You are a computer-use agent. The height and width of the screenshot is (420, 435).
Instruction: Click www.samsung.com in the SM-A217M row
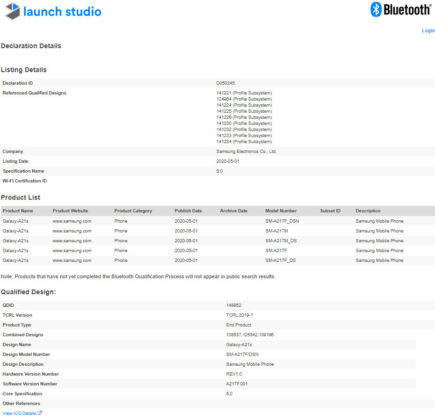72,231
